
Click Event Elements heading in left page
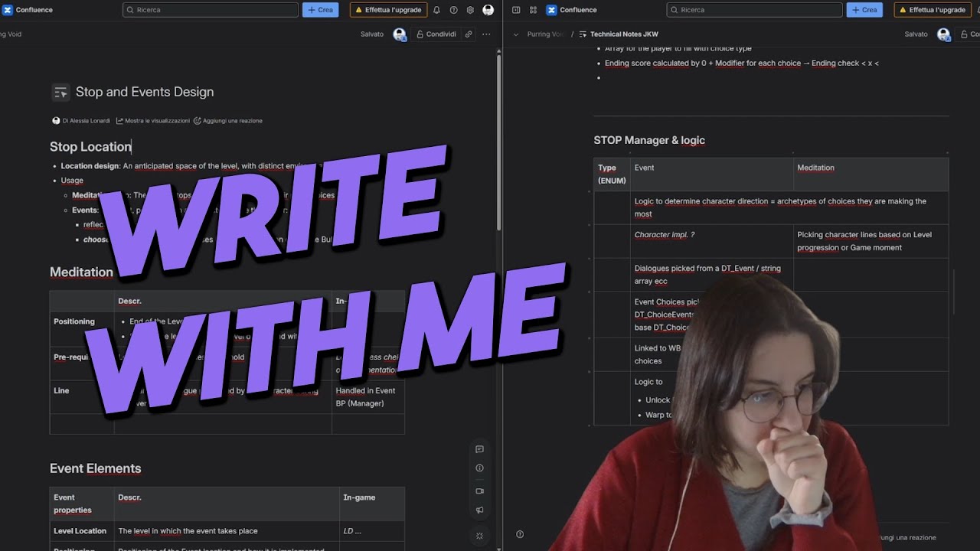click(95, 468)
